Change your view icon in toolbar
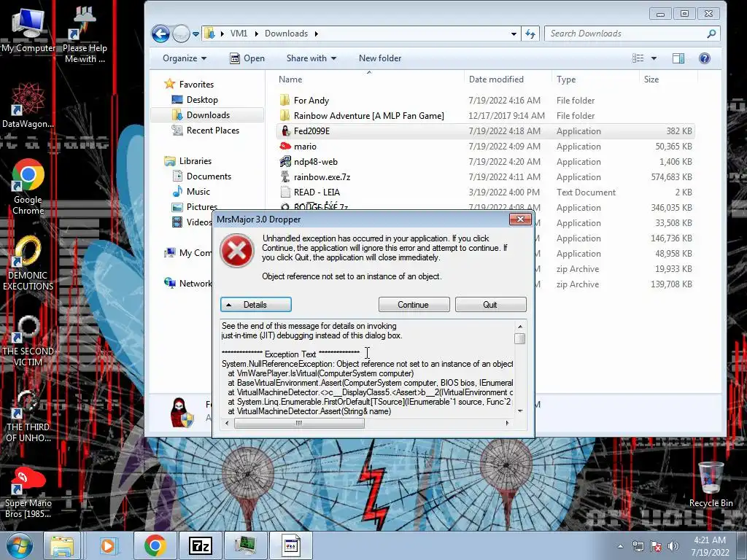 point(638,58)
